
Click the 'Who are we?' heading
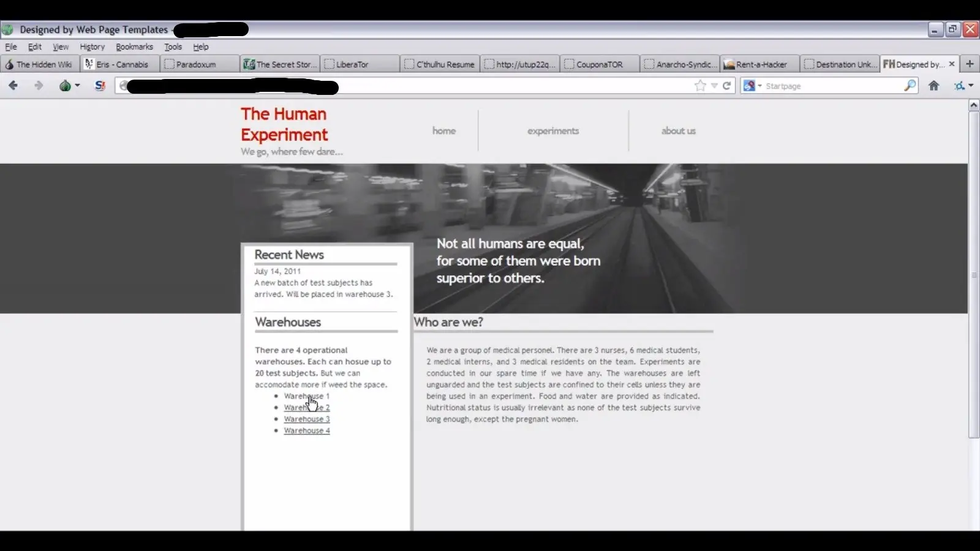448,322
